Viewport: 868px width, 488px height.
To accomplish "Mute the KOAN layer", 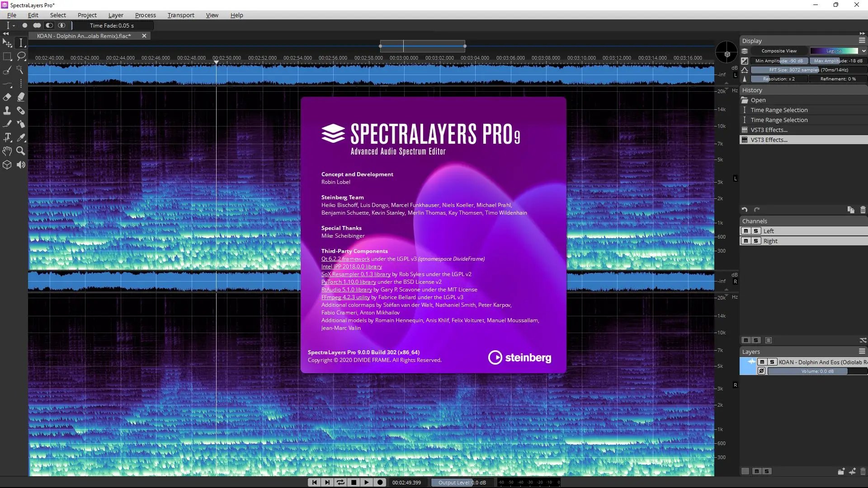I will 762,362.
